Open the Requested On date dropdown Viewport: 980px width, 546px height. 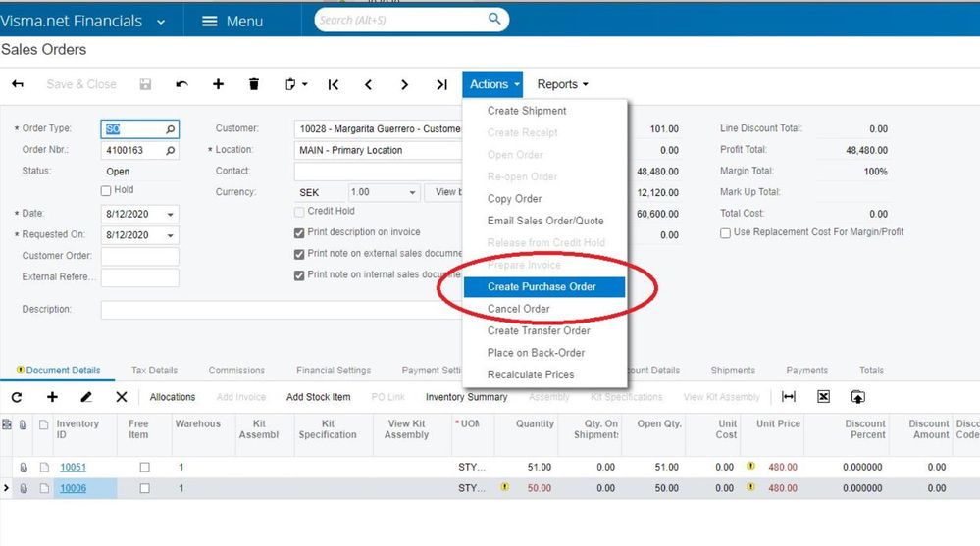[170, 235]
